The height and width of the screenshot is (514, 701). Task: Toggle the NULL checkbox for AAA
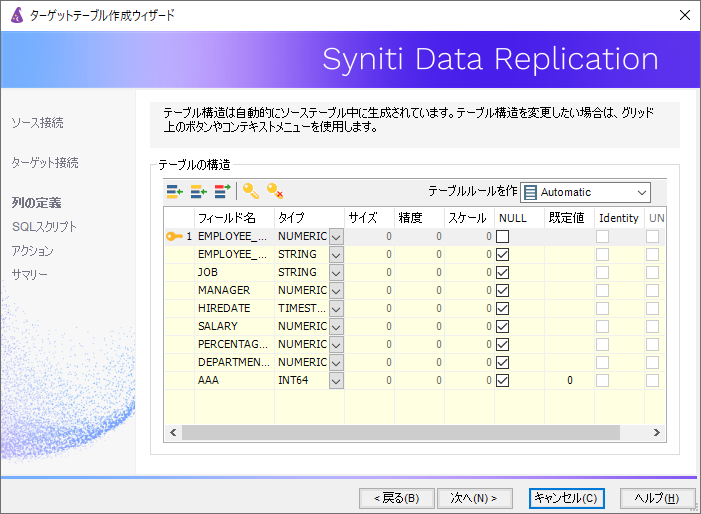click(503, 380)
